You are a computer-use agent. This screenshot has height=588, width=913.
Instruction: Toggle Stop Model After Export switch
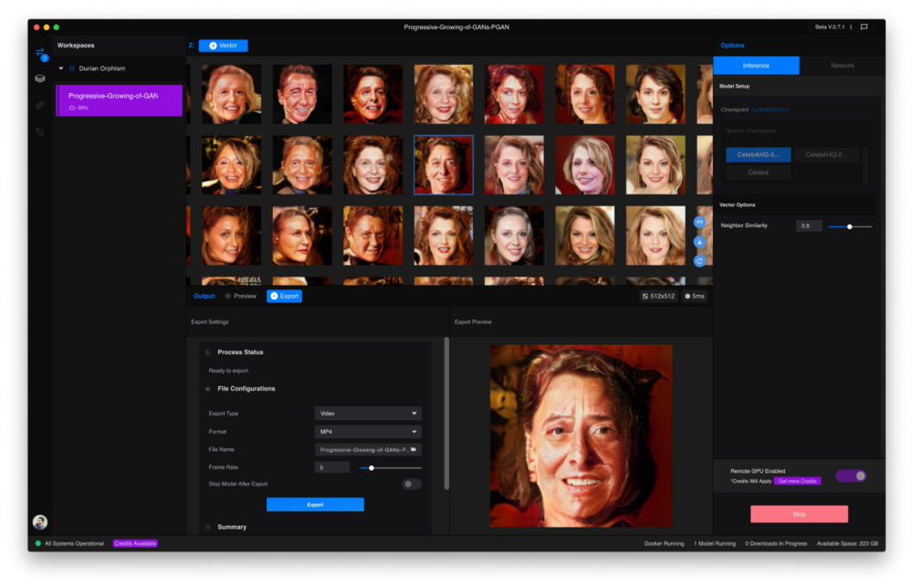(x=411, y=484)
